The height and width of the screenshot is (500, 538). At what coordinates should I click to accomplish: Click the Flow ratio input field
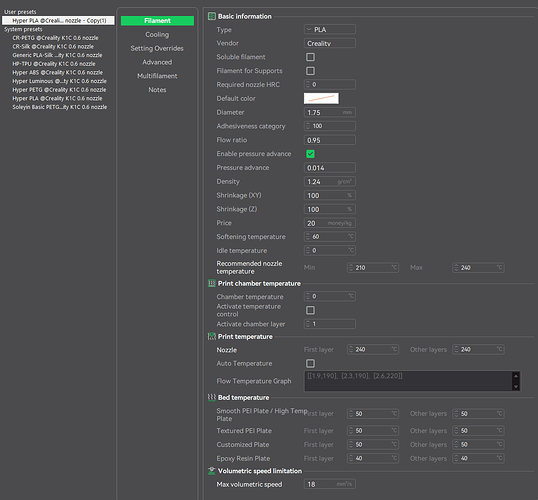[x=330, y=140]
